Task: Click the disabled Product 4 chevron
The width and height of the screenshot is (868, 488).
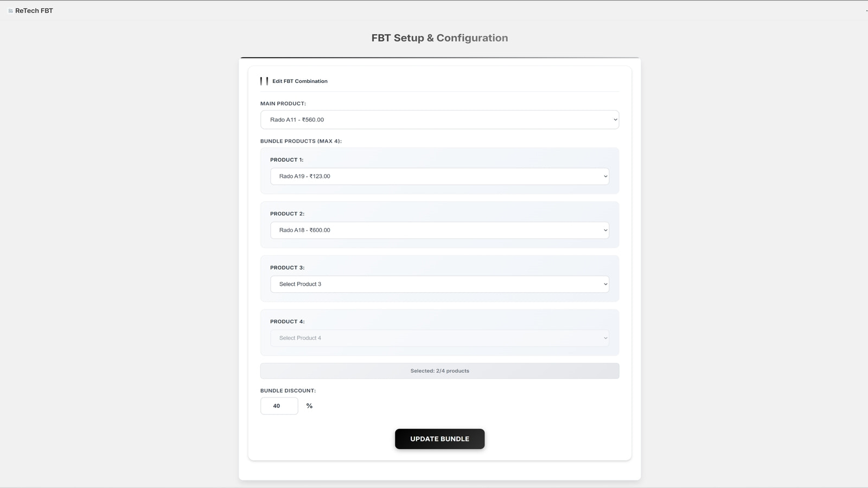Action: [605, 338]
